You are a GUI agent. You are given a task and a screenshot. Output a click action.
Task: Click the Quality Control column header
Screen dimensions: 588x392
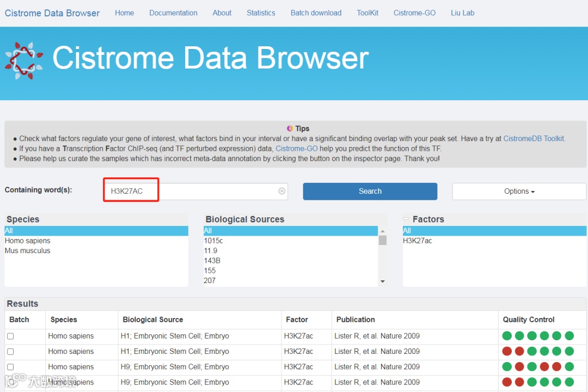pyautogui.click(x=528, y=320)
